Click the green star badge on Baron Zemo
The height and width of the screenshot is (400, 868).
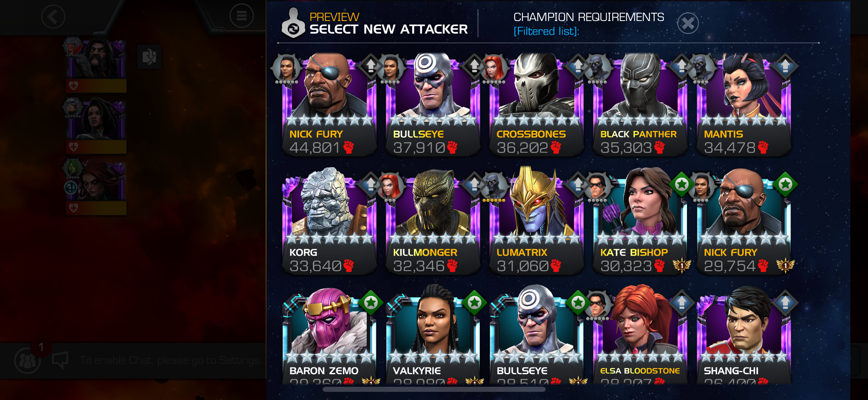click(371, 302)
